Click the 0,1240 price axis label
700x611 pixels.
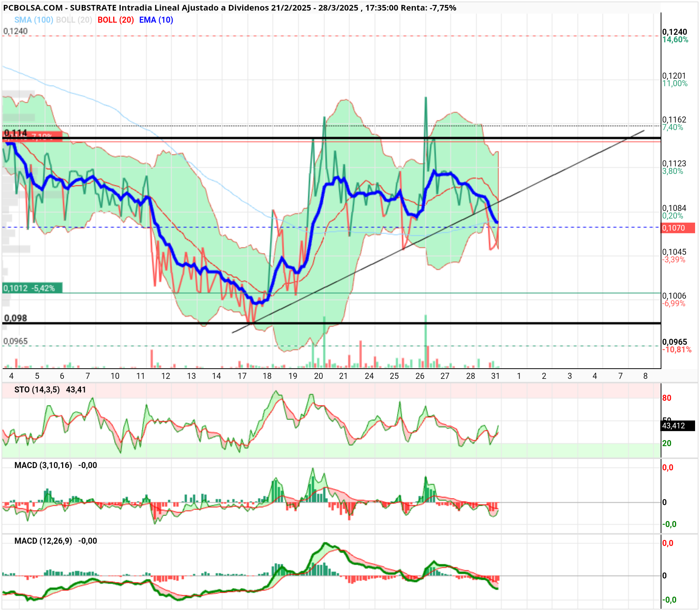(675, 32)
